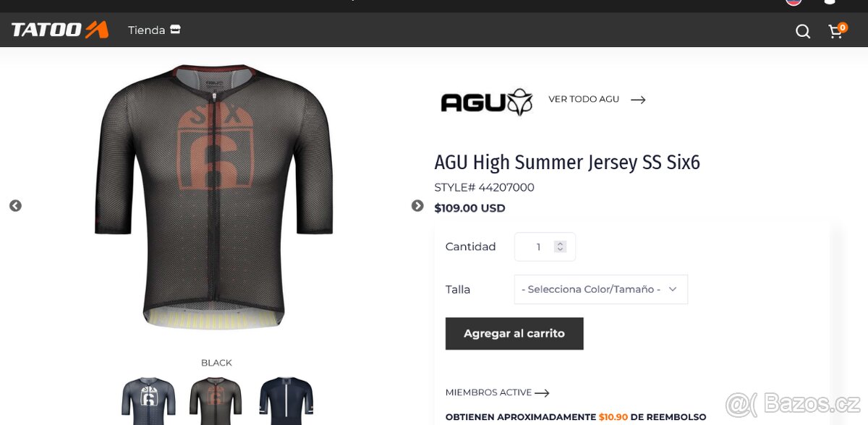Click the AGU brand logo
The width and height of the screenshot is (868, 425).
[487, 102]
